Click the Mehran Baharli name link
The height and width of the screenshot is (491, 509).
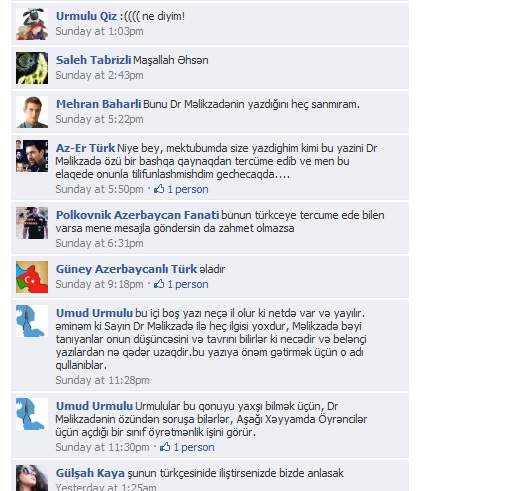pos(98,104)
